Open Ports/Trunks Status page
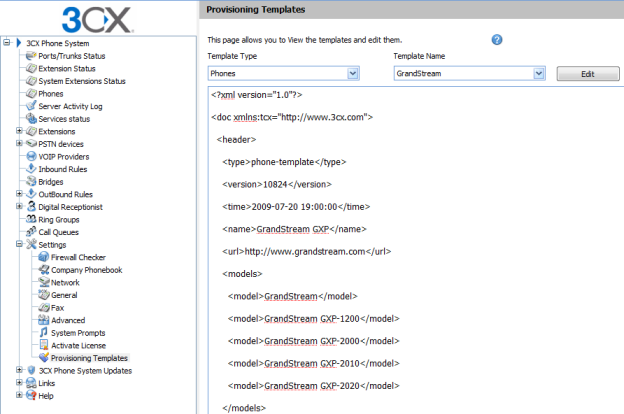 tap(72, 56)
